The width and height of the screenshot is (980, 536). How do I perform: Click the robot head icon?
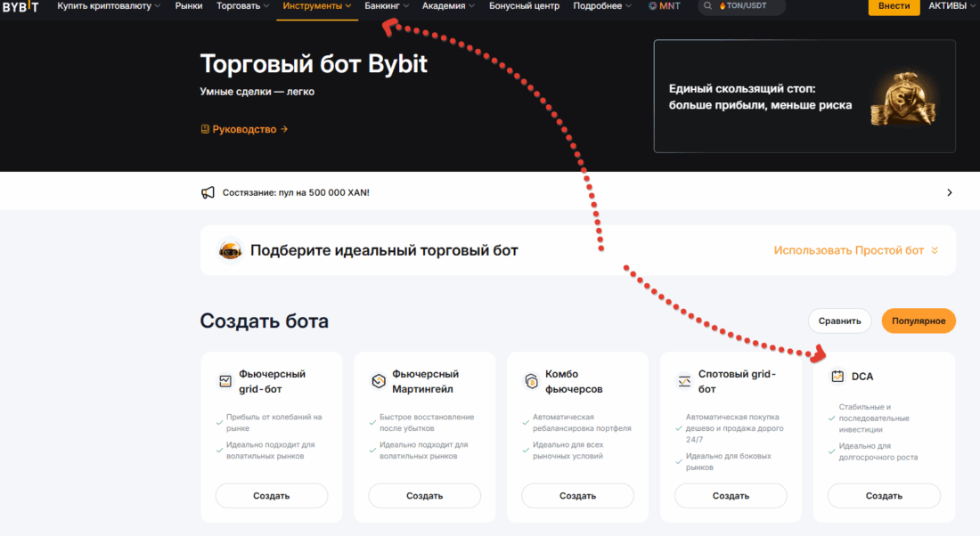[230, 250]
